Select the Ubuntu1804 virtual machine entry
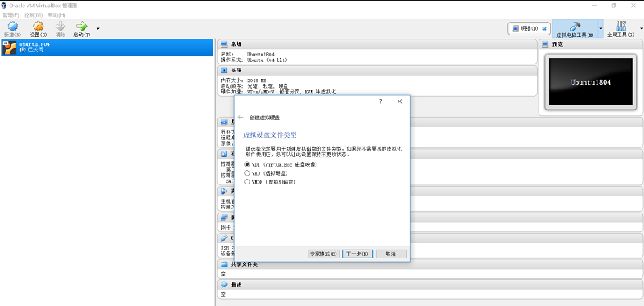Screen dimensions: 644x306 pyautogui.click(x=107, y=48)
